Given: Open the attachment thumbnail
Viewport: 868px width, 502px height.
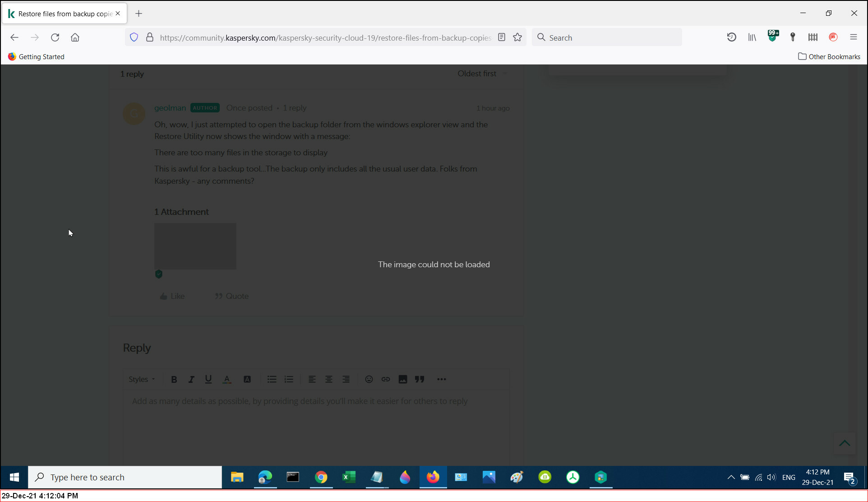Looking at the screenshot, I should pos(195,246).
